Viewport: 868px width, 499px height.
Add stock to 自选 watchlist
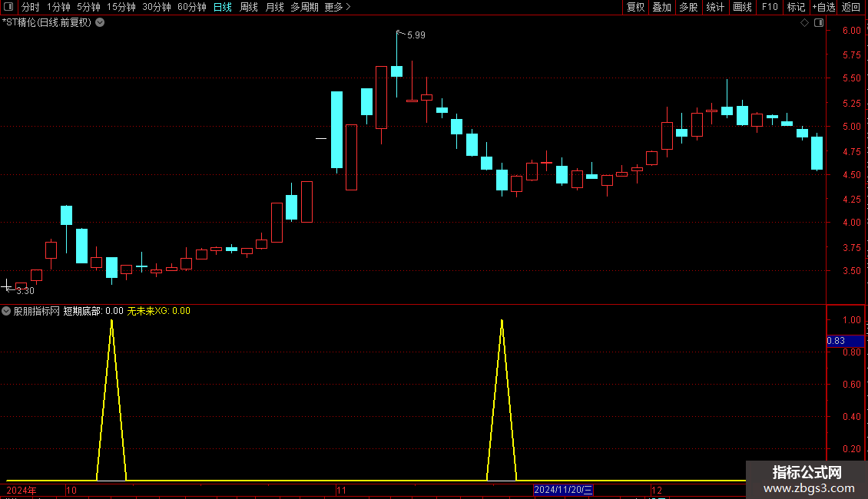(823, 7)
